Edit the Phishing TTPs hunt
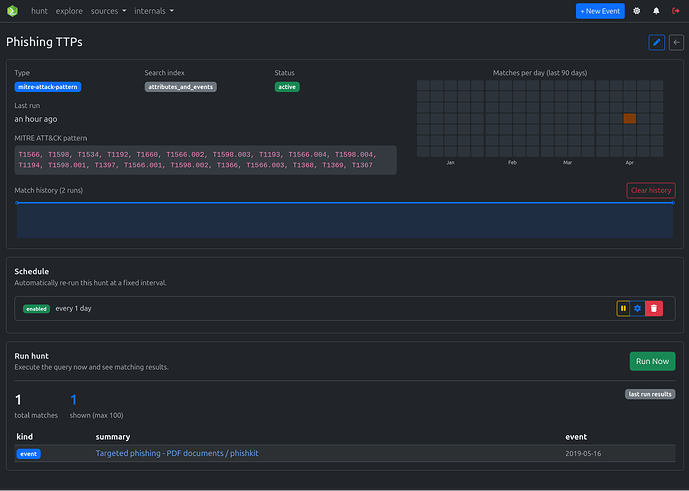 (x=656, y=42)
